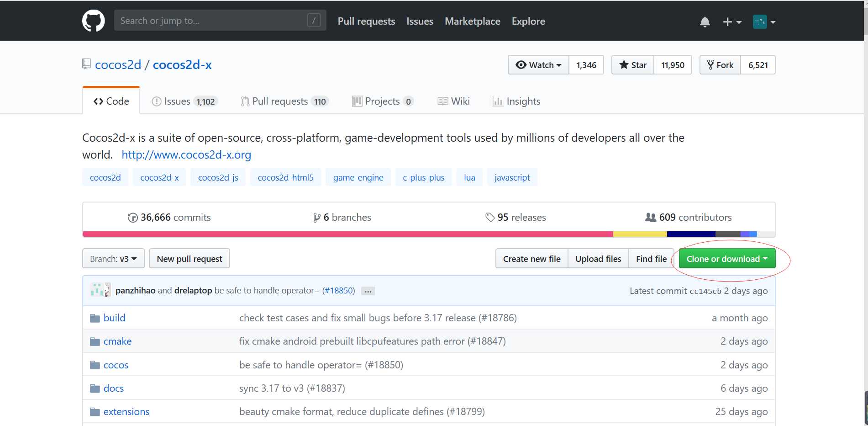This screenshot has width=868, height=426.
Task: Open the GitHub Octocat home logo
Action: click(x=94, y=21)
